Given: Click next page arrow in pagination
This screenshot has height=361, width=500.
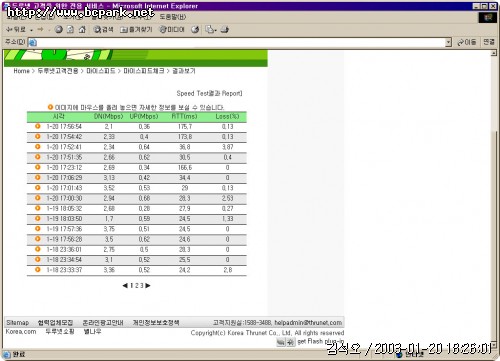Looking at the screenshot, I should (x=148, y=286).
